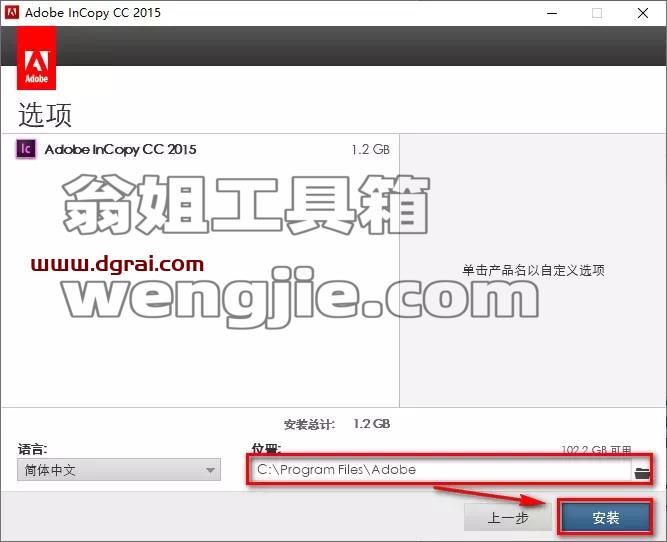Click the folder browse icon beside install path
The height and width of the screenshot is (542, 667).
pyautogui.click(x=641, y=472)
